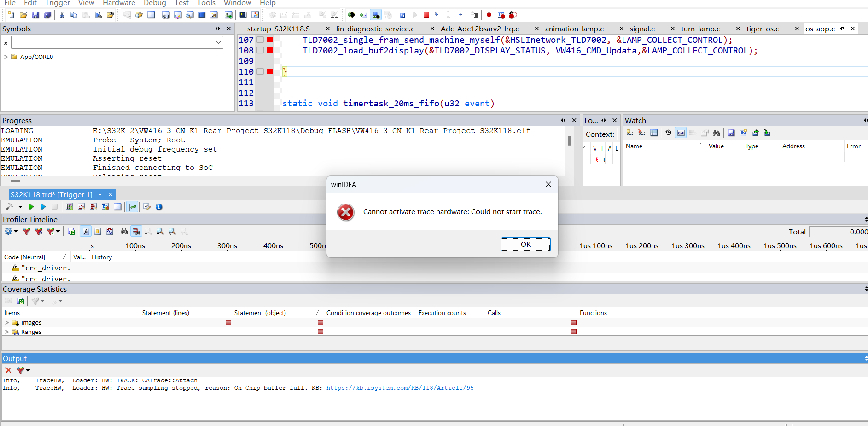
Task: Click the first red-green filter funnel icon
Action: point(26,231)
